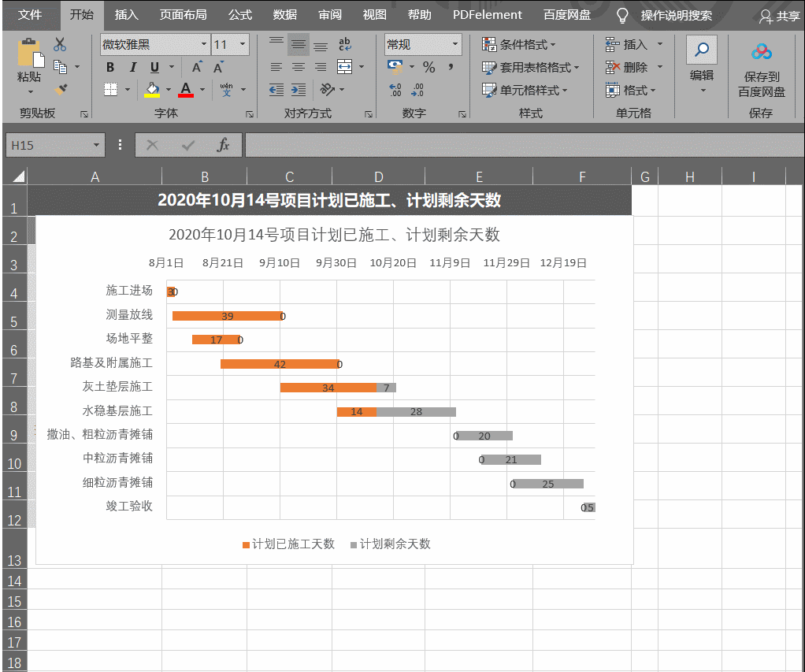The height and width of the screenshot is (672, 805).
Task: Expand the Name Box dropdown arrow
Action: (96, 145)
